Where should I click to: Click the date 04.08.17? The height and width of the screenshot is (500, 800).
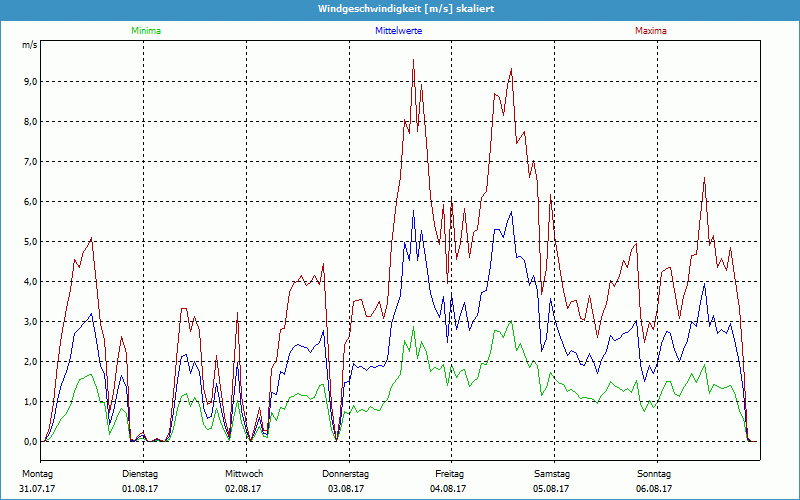pyautogui.click(x=448, y=489)
